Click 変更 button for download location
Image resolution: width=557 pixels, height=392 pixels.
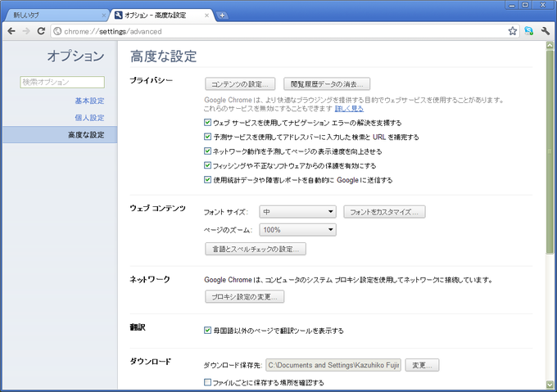[422, 365]
